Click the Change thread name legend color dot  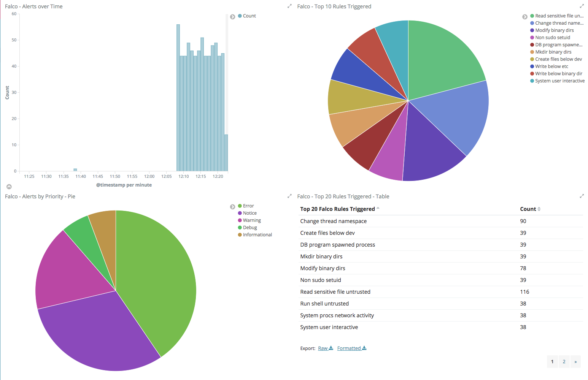pyautogui.click(x=532, y=23)
